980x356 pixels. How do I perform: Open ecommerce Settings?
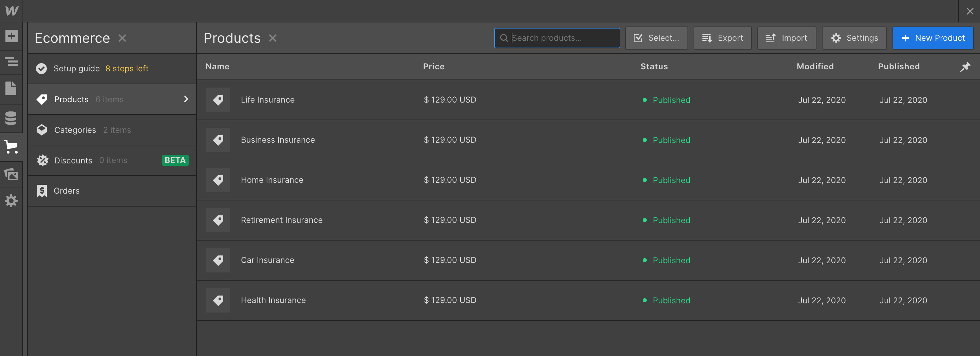(x=854, y=38)
